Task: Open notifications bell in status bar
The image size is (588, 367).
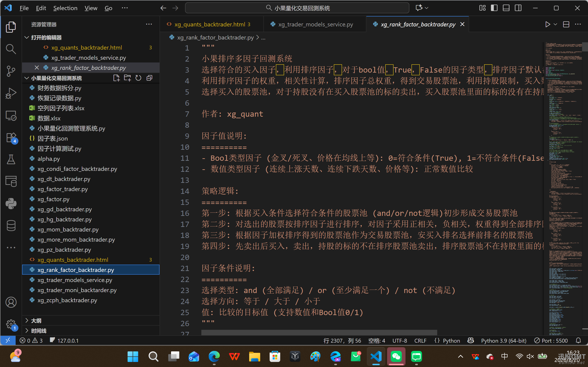Action: pos(578,340)
